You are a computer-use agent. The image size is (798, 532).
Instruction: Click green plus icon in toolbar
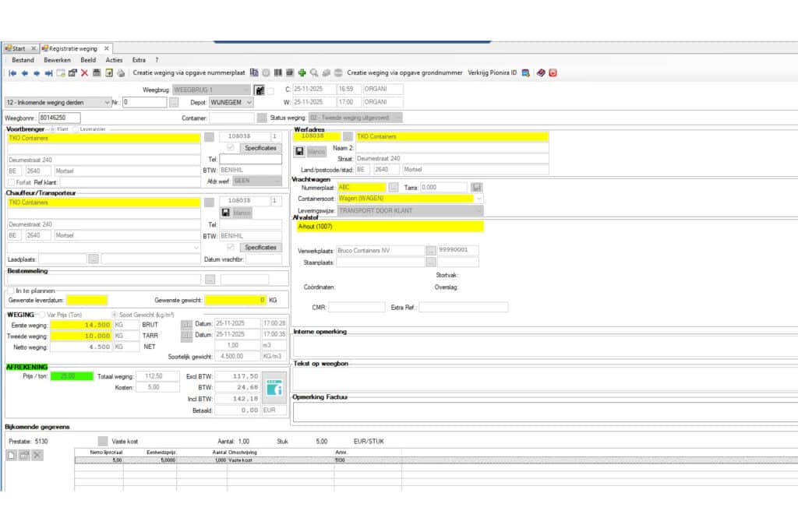[x=302, y=73]
